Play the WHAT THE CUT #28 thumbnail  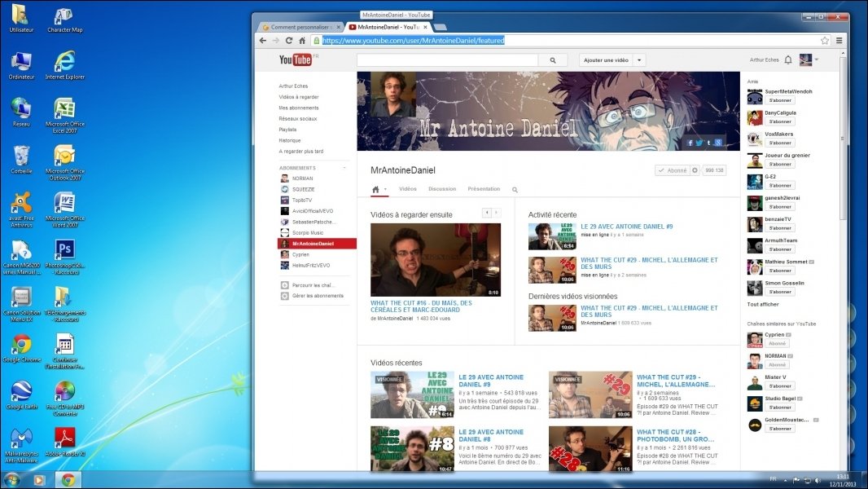(590, 449)
